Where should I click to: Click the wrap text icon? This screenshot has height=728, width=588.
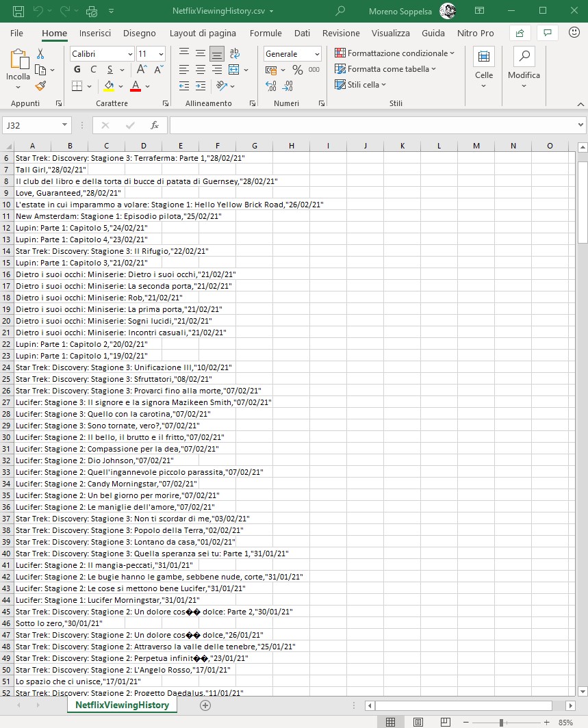235,53
